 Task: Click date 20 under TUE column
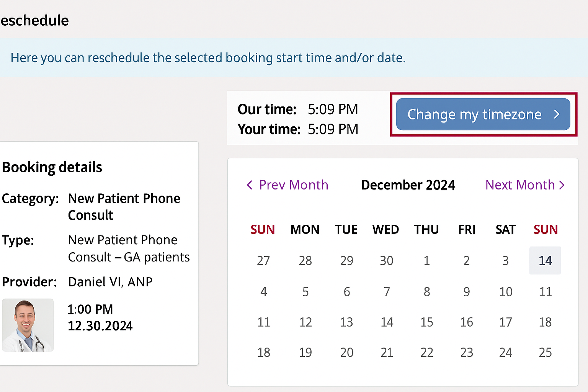[x=347, y=352]
